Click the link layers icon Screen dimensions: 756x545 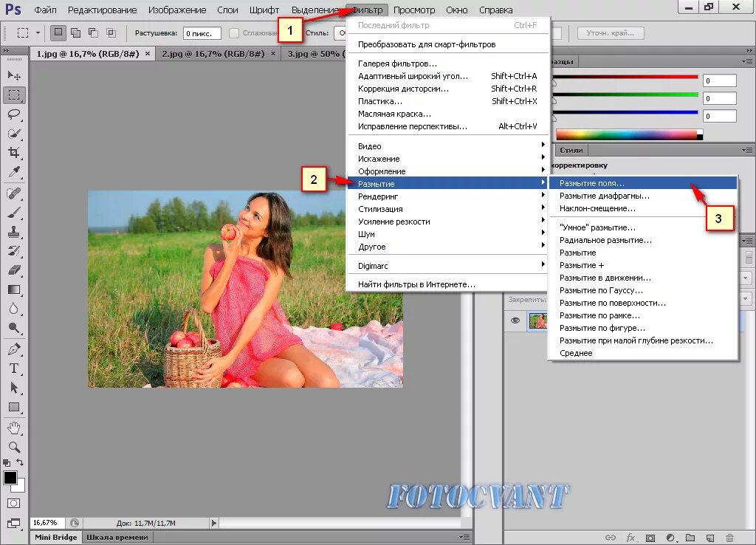click(x=611, y=538)
